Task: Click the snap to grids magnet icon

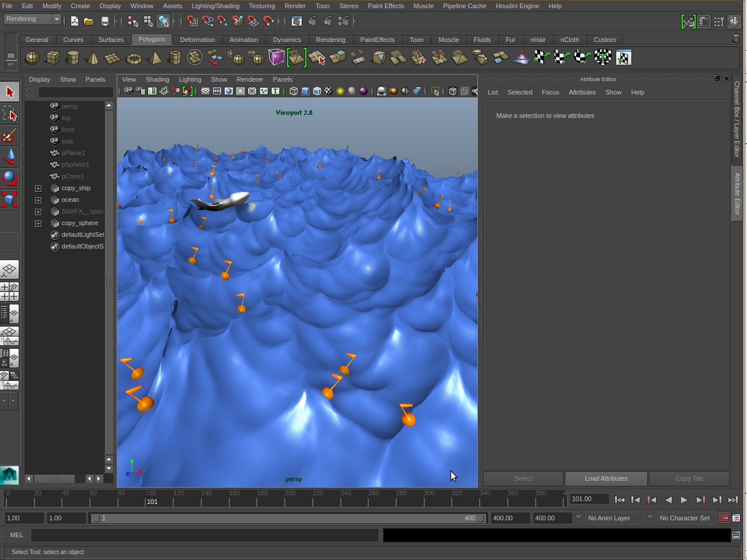Action: [x=192, y=22]
